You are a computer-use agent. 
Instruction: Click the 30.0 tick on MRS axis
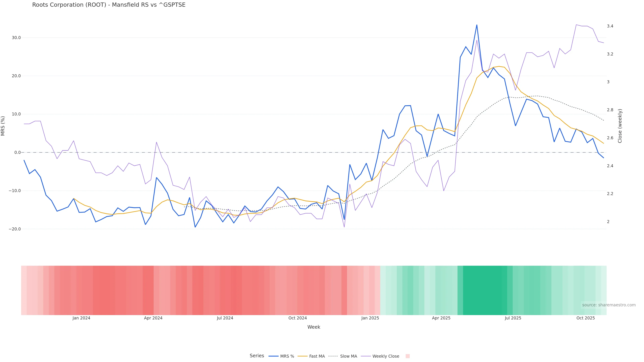point(16,38)
